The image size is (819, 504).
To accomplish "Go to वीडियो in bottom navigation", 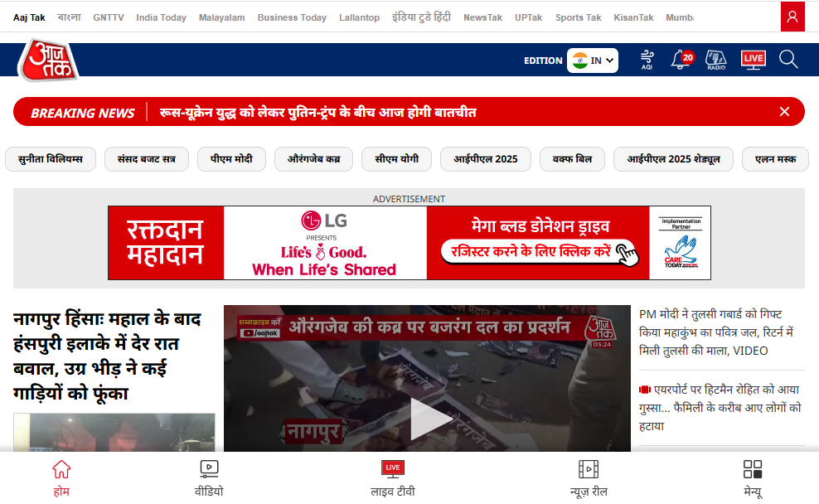I will (209, 478).
